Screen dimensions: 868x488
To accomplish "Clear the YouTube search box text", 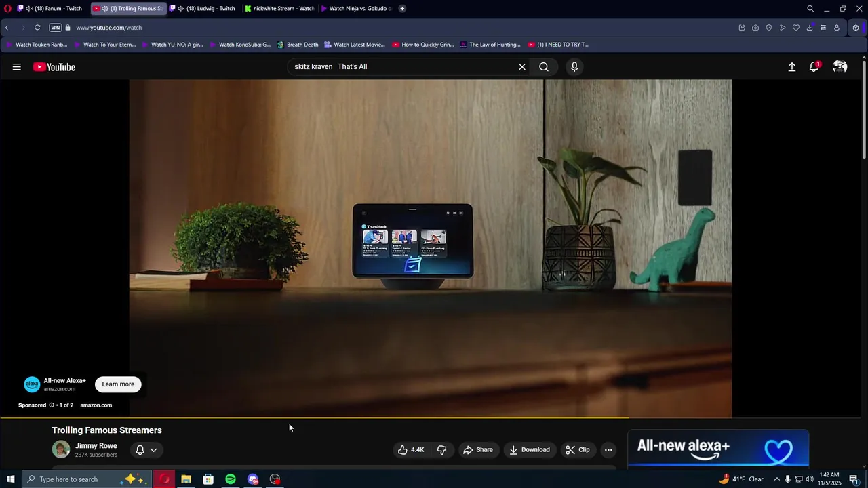I will click(522, 67).
